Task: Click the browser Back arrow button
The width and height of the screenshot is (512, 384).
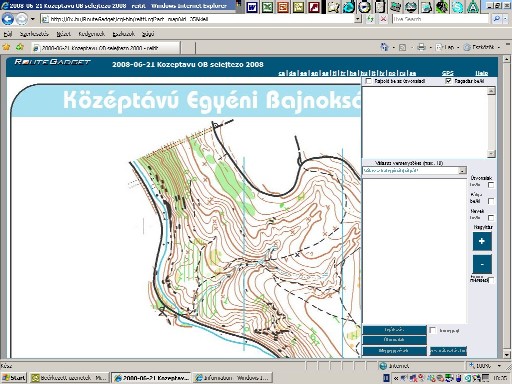Action: pyautogui.click(x=8, y=19)
